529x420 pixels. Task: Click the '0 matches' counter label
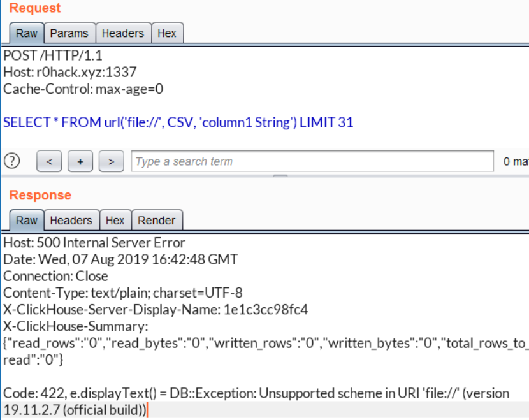pyautogui.click(x=516, y=162)
